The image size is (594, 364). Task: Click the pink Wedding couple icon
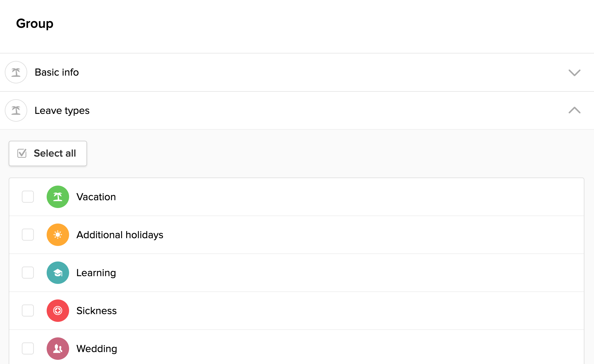click(x=58, y=348)
